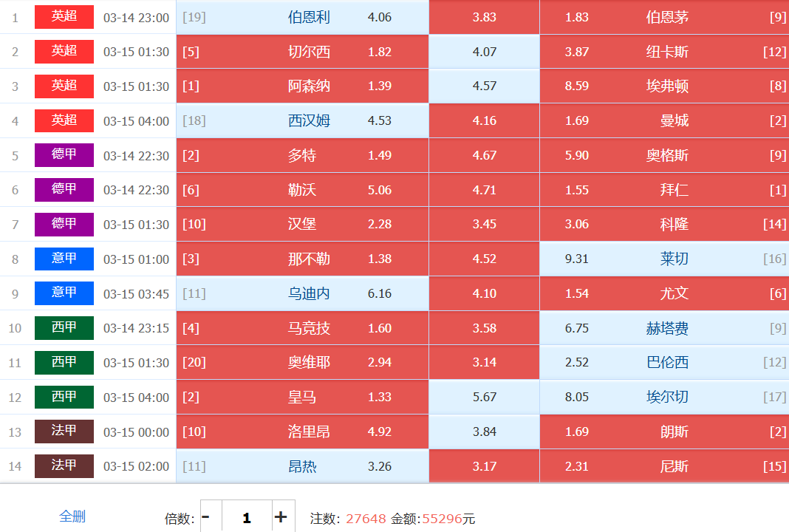Toggle draw odds 4.07 for 切尔西 match
The image size is (789, 532).
pos(484,52)
